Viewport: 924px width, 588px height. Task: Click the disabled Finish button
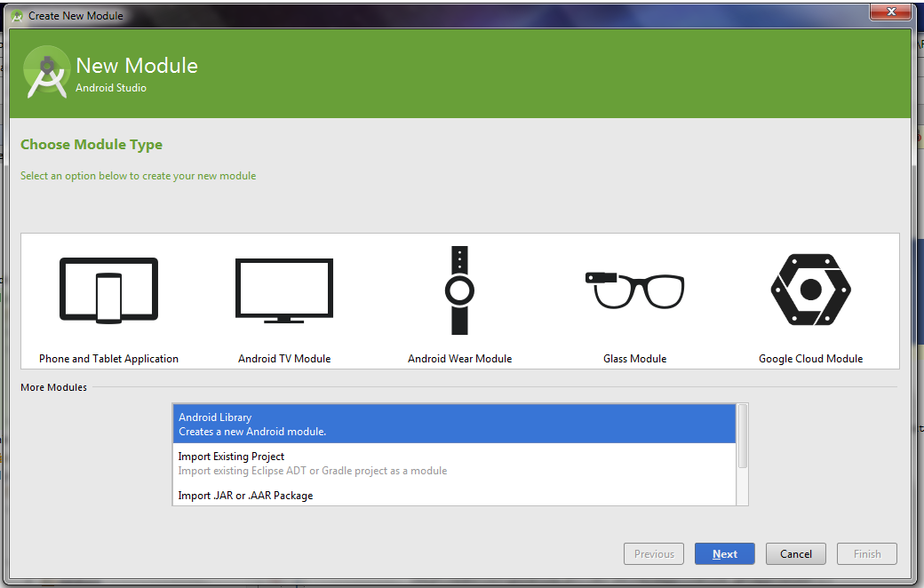click(x=867, y=554)
